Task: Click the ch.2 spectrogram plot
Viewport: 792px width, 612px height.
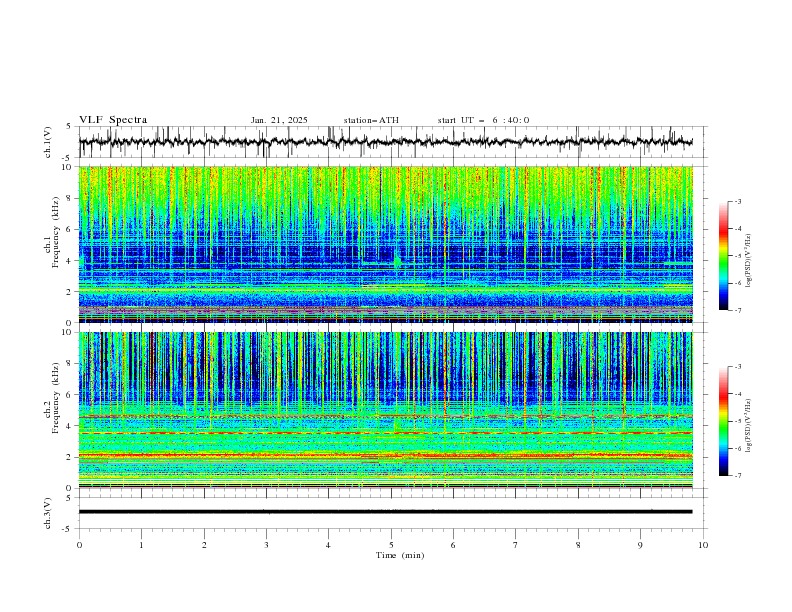Action: (385, 410)
